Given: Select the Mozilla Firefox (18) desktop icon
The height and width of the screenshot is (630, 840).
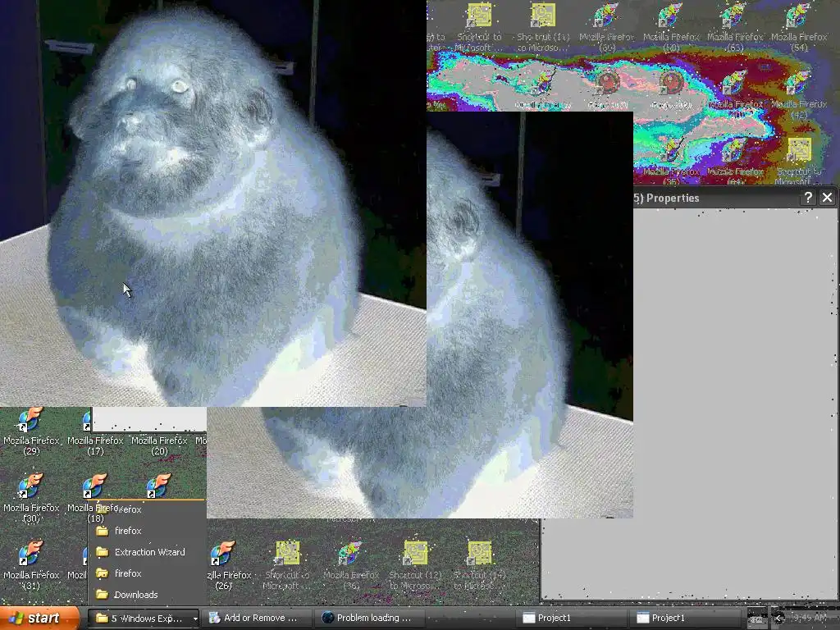Looking at the screenshot, I should point(94,498).
